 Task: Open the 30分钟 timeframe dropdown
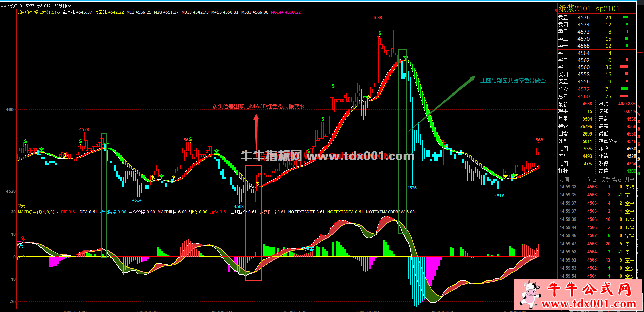62,6
